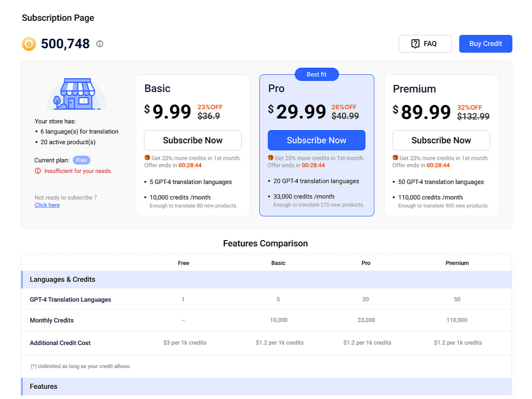Click the gold credit coin icon
Screen dimensions: 532x399
[x=29, y=44]
